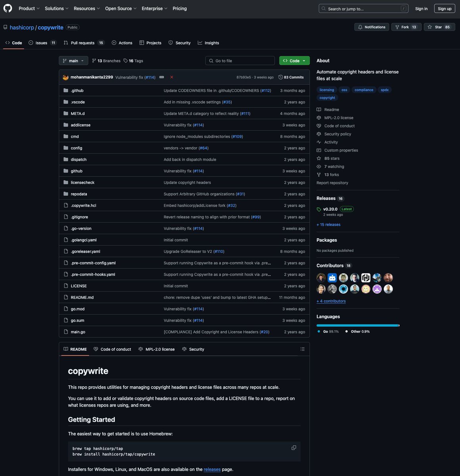Open the addlicense folder
This screenshot has width=460, height=476.
(x=80, y=125)
